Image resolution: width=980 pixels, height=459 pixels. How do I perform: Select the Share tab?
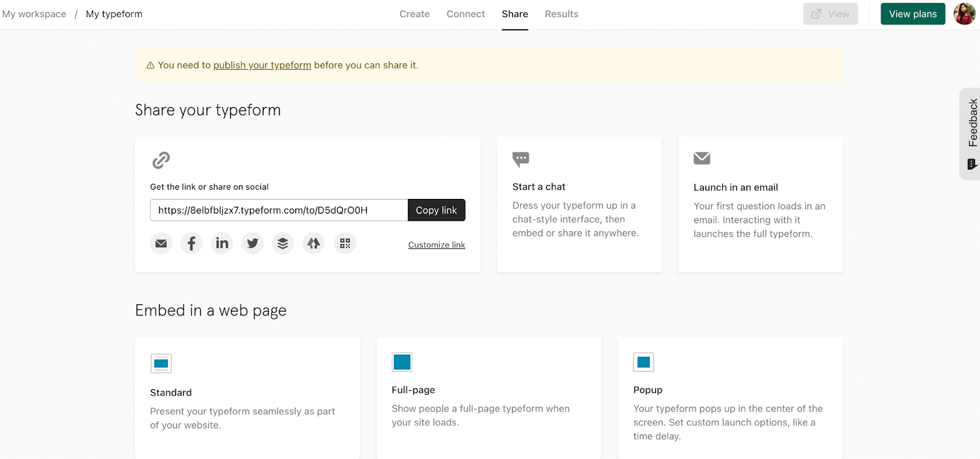pyautogui.click(x=515, y=14)
